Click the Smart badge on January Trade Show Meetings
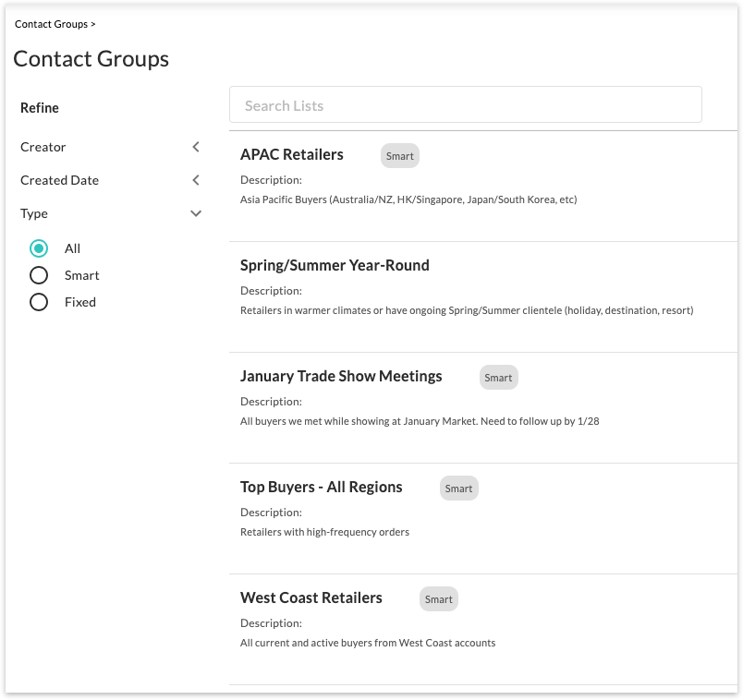 tap(498, 378)
